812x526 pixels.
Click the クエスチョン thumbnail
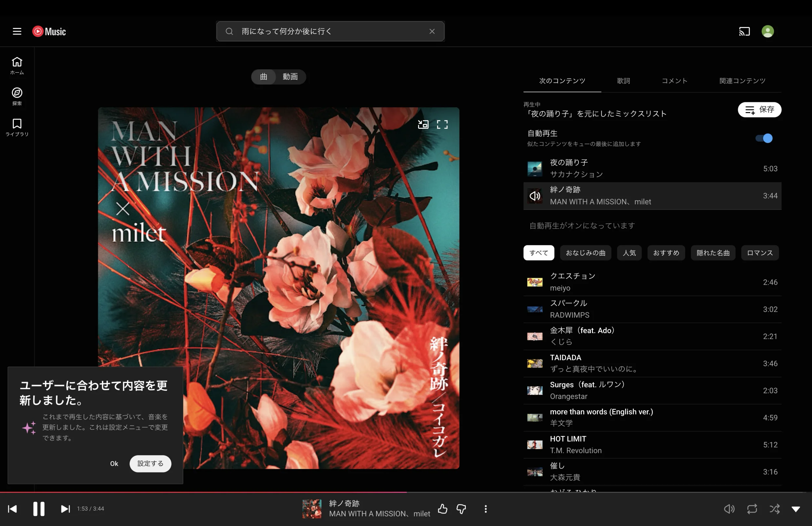[x=535, y=282]
